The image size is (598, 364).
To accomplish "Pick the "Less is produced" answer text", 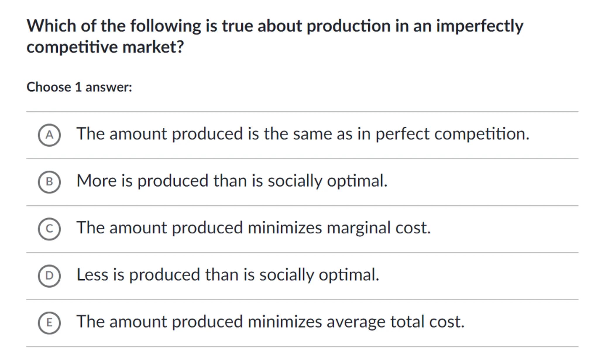I will (x=228, y=275).
